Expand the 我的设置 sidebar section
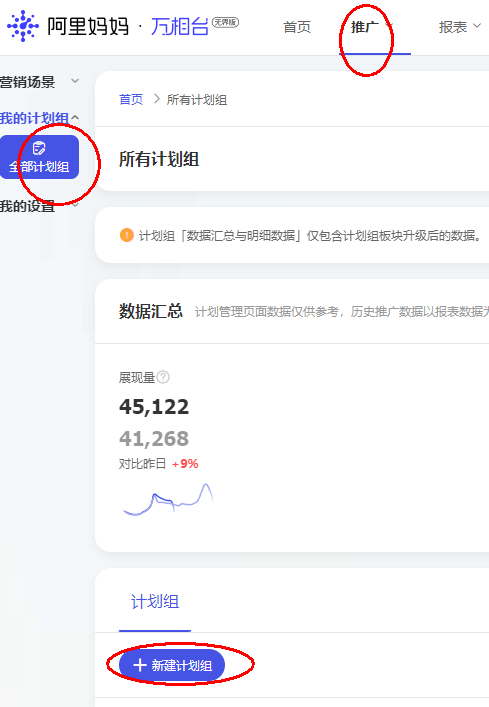The image size is (489, 707). coord(40,206)
